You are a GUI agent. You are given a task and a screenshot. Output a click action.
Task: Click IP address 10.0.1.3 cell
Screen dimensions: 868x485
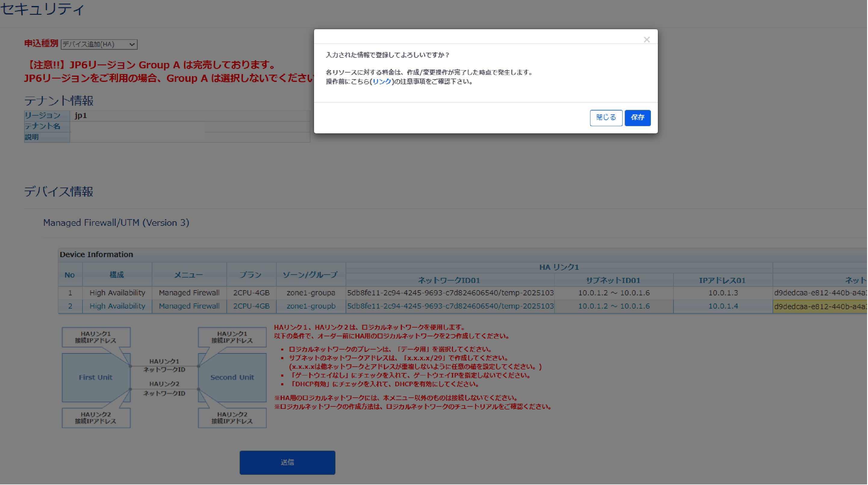click(723, 293)
